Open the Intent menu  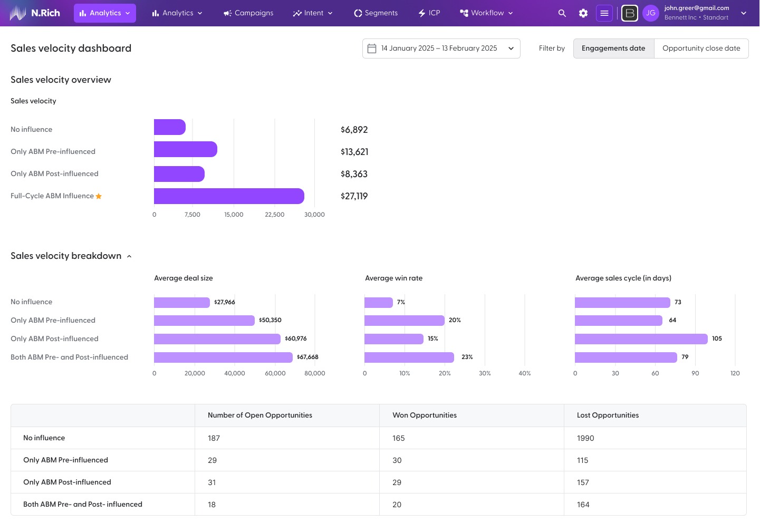[x=313, y=13]
